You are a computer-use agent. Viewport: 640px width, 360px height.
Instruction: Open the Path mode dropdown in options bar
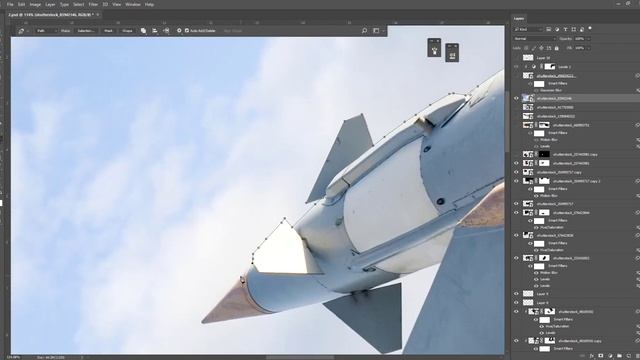coord(46,31)
